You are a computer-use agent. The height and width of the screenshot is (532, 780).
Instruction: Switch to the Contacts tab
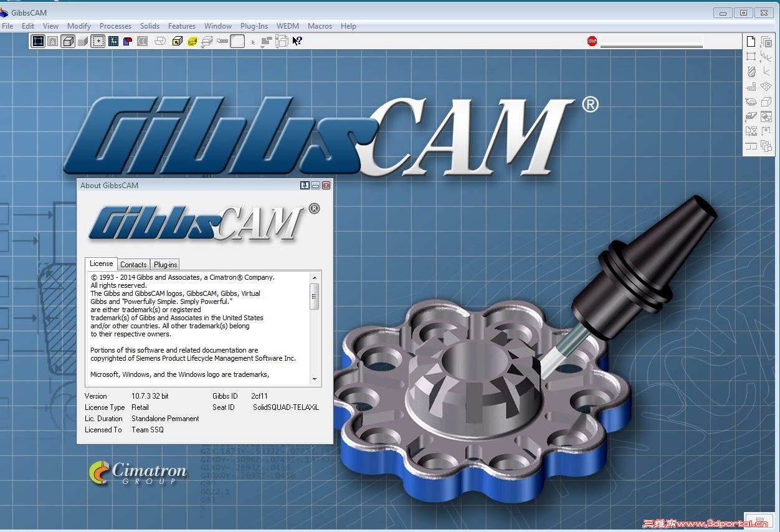click(133, 265)
